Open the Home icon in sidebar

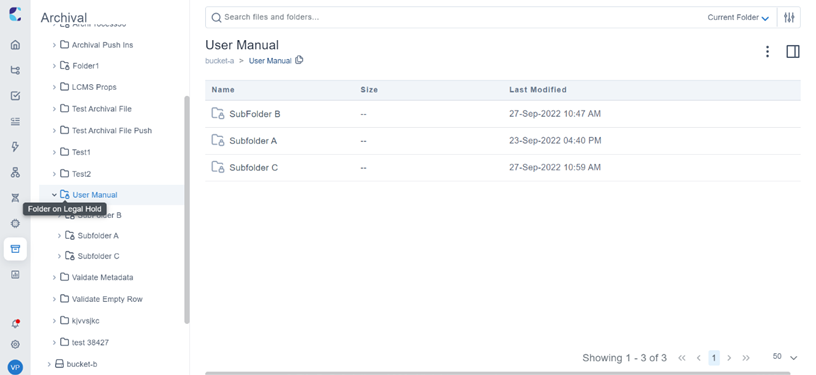click(x=15, y=45)
